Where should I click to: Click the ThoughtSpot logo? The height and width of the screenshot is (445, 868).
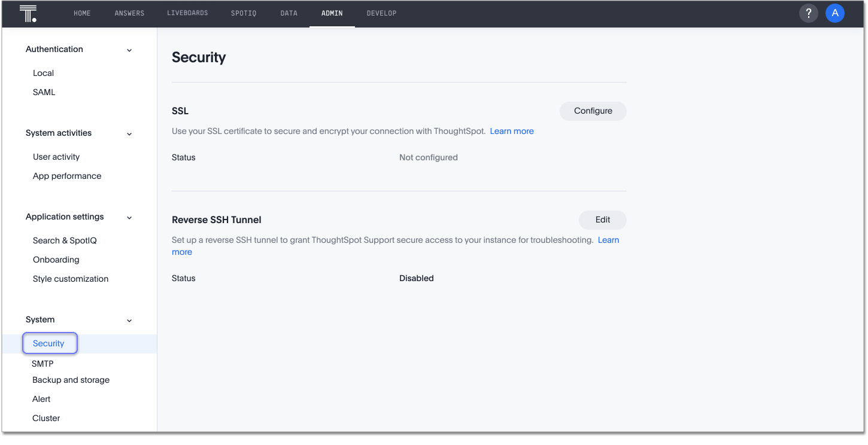pyautogui.click(x=28, y=13)
